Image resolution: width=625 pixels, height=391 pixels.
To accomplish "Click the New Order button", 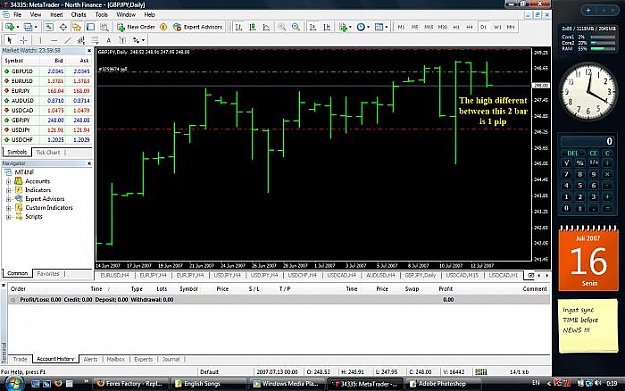I will click(x=136, y=27).
